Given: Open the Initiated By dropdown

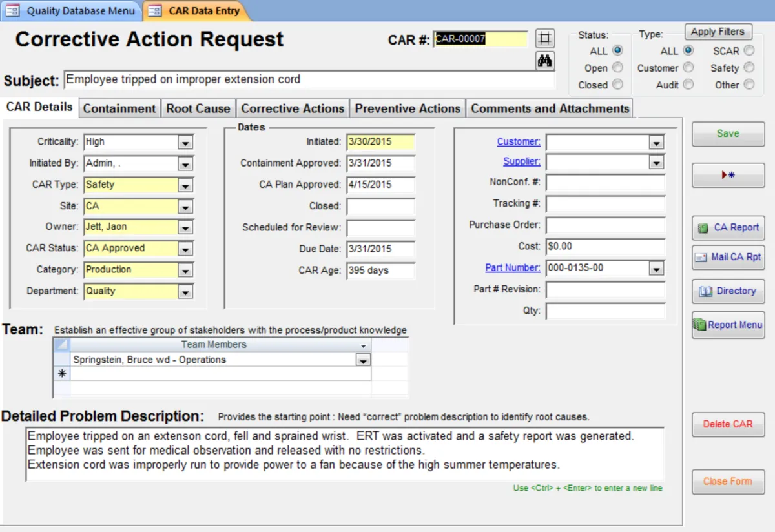Looking at the screenshot, I should [x=185, y=165].
